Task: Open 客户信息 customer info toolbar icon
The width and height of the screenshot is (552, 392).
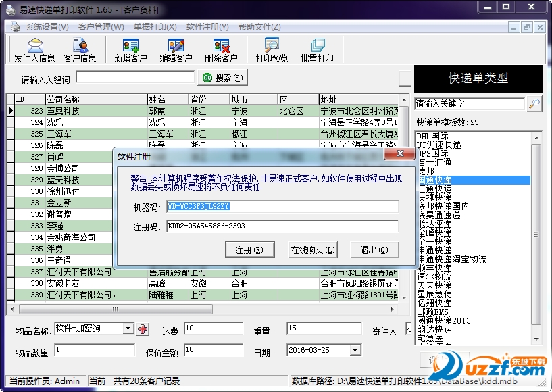Action: (x=80, y=50)
